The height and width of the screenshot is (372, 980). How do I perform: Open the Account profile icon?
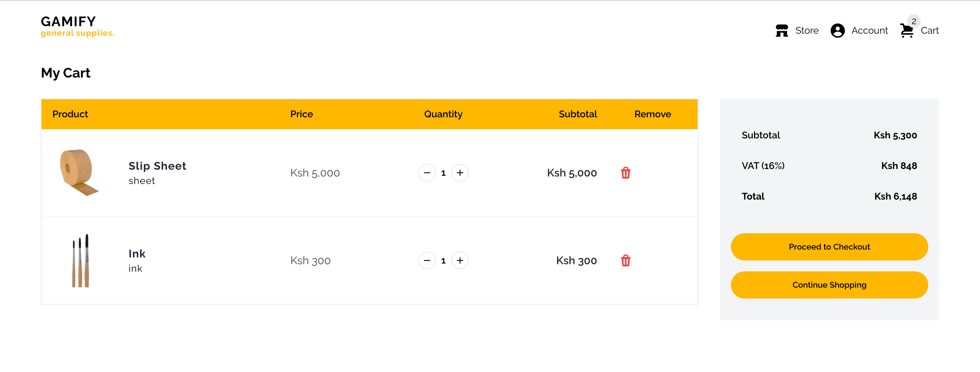(x=837, y=30)
